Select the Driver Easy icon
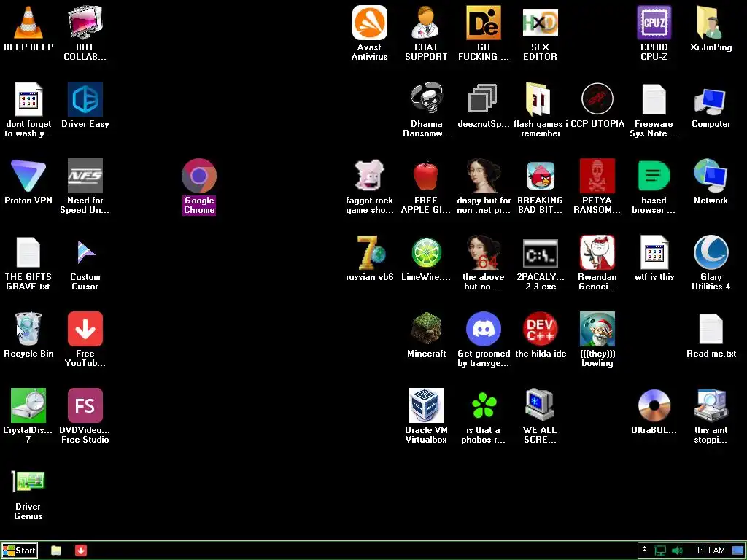The width and height of the screenshot is (747, 560). [x=85, y=99]
